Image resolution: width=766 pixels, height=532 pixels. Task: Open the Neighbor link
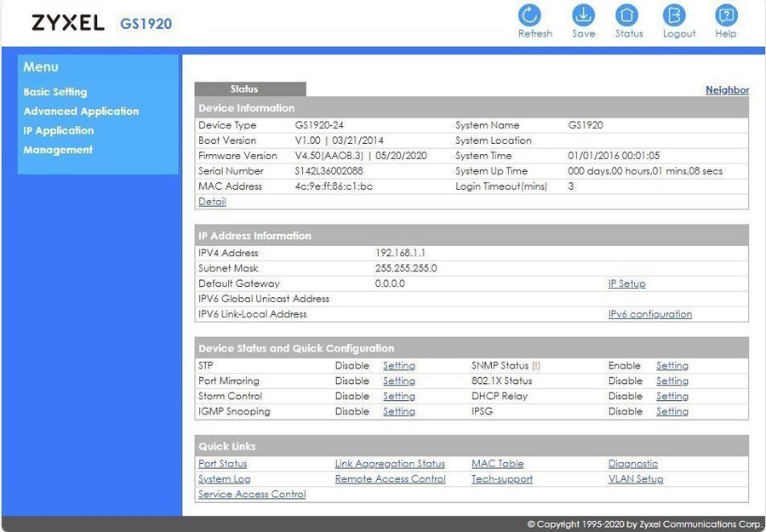click(727, 90)
